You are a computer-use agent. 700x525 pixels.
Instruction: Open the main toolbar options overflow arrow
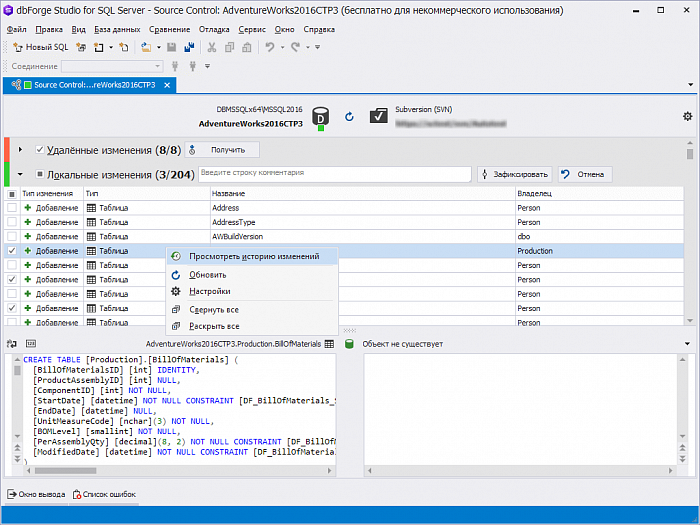pyautogui.click(x=317, y=47)
